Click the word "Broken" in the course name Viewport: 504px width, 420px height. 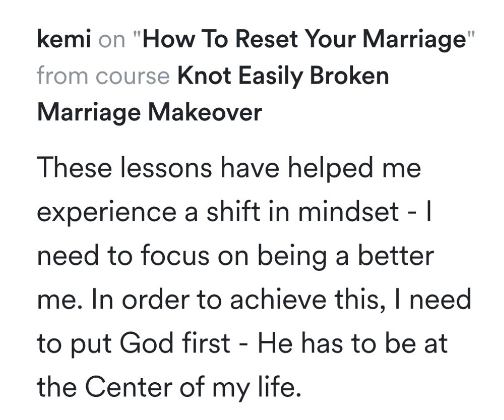pos(349,76)
